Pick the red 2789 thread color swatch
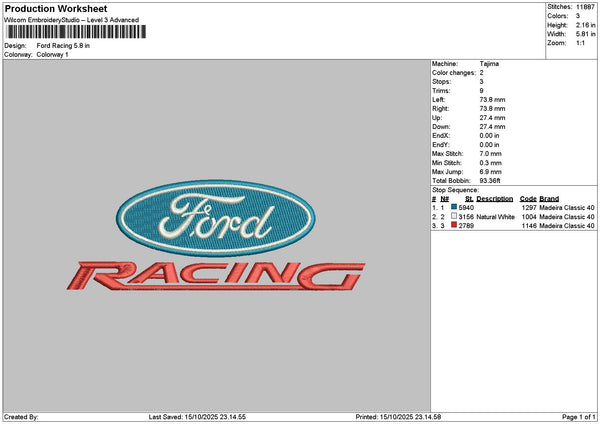 click(x=454, y=226)
